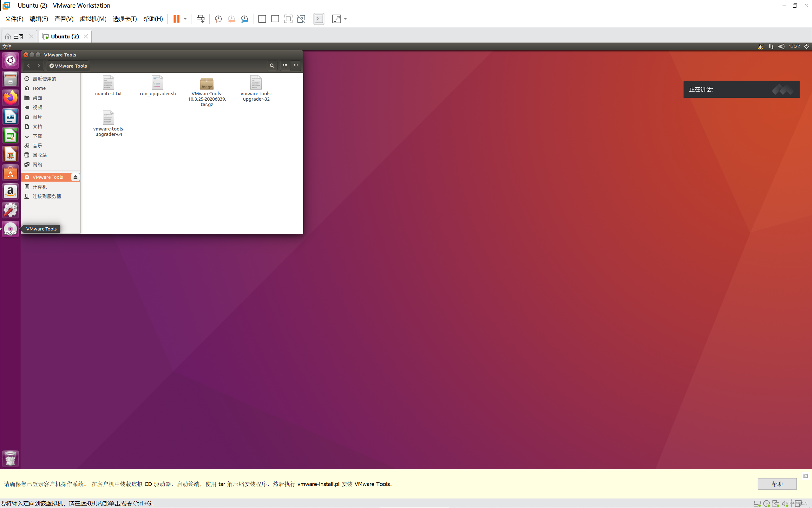Go back in the file manager
812x508 pixels.
tap(29, 66)
